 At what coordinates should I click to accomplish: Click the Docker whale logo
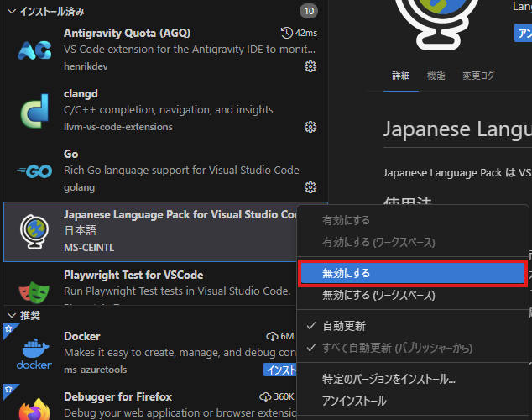tap(34, 353)
